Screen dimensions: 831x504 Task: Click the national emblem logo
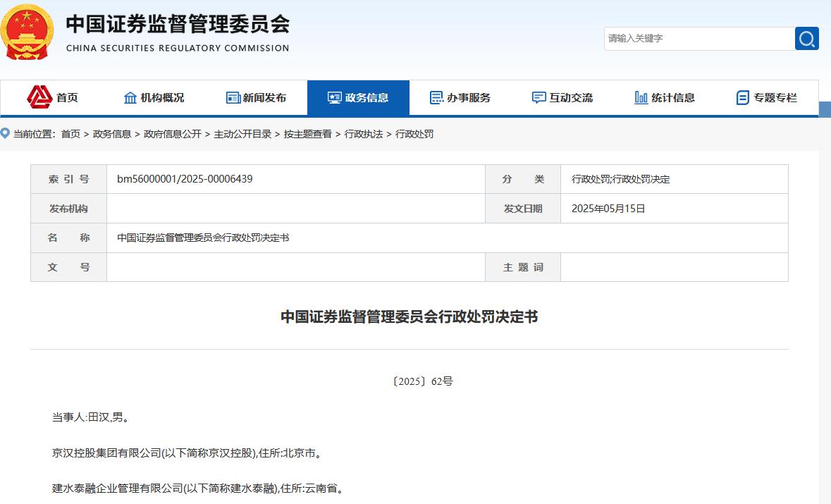pyautogui.click(x=27, y=32)
